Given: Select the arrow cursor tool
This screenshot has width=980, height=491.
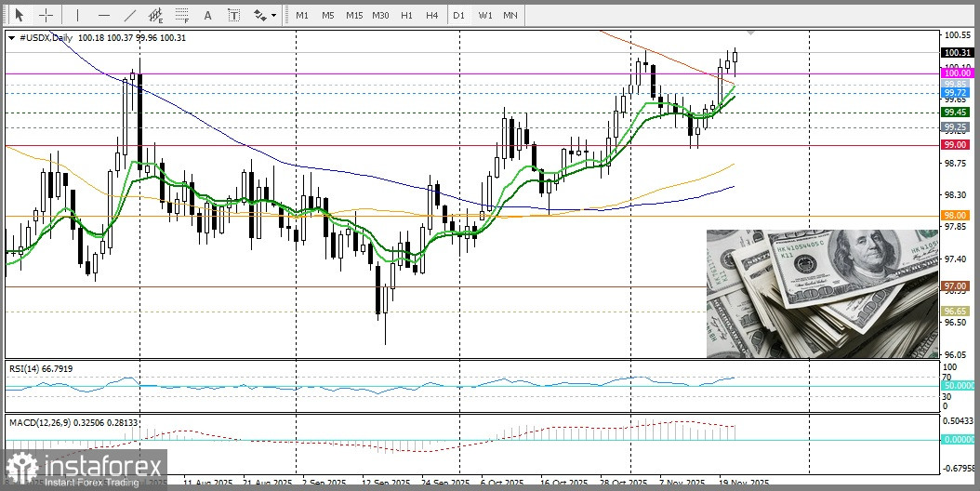Looking at the screenshot, I should 18,15.
